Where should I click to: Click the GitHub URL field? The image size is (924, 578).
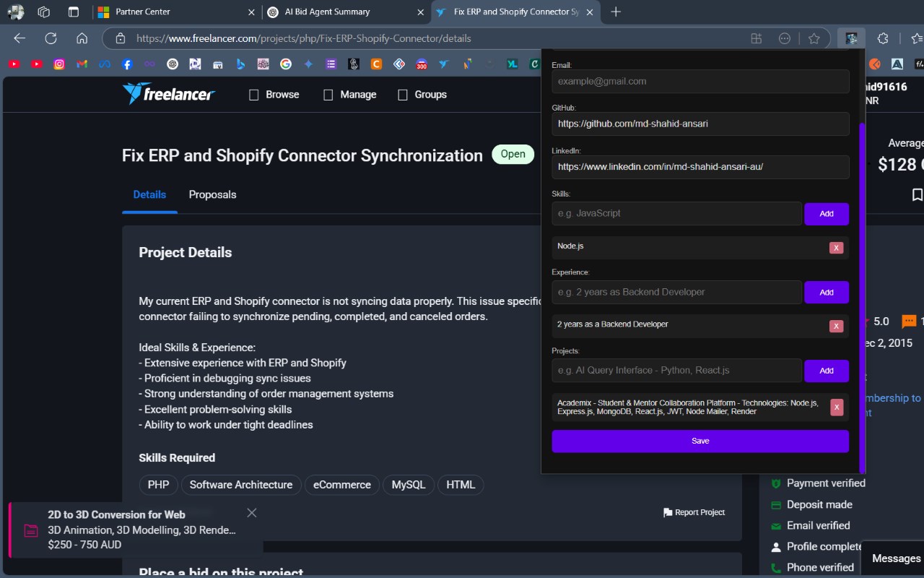coord(700,124)
